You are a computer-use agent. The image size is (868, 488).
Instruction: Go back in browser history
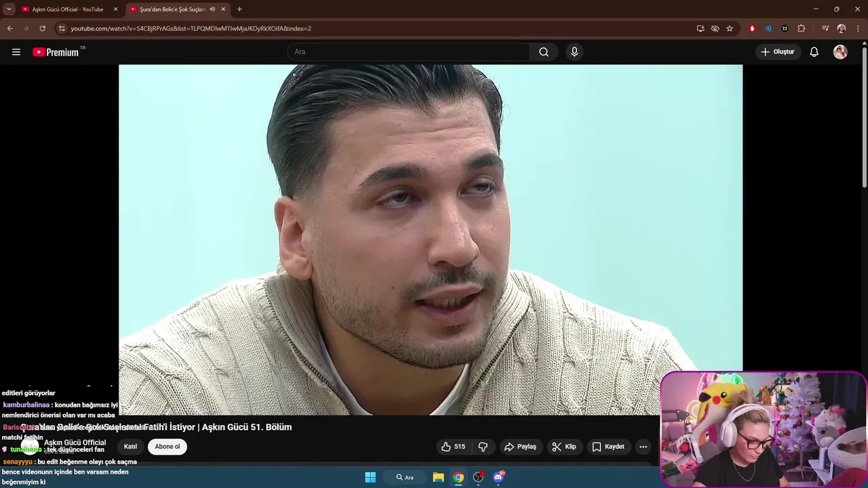[9, 28]
